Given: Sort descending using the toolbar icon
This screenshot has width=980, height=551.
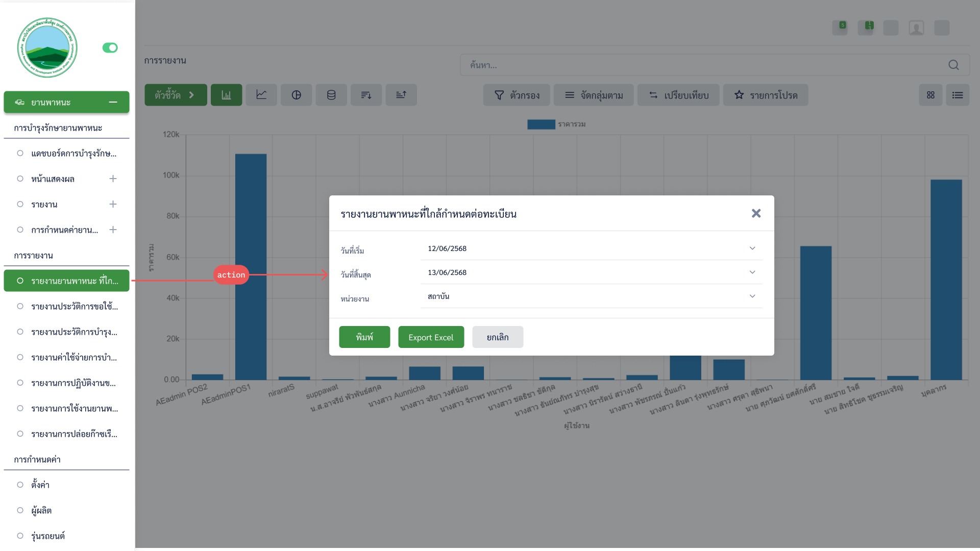Looking at the screenshot, I should point(366,95).
